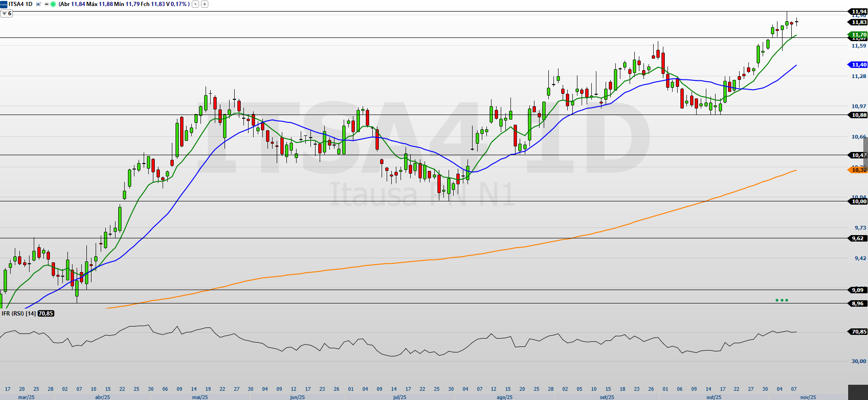Viewport: 868px width, 400px height.
Task: Expand the indicators dropdown labeled 6
Action: pos(6,14)
